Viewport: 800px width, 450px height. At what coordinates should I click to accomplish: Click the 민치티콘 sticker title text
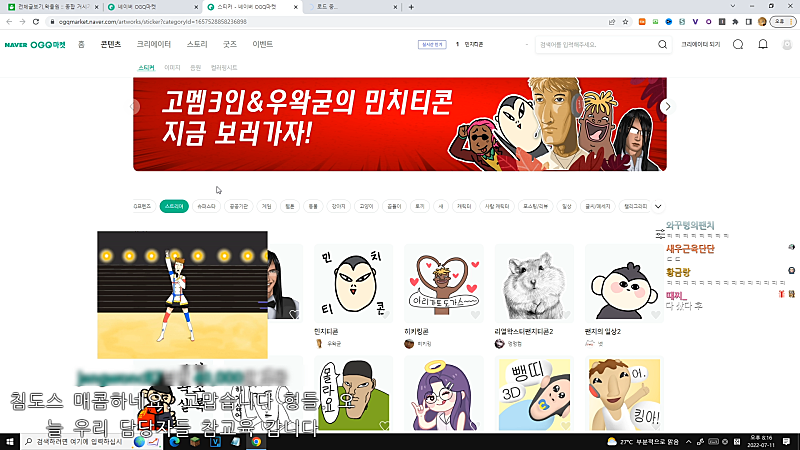(x=327, y=332)
